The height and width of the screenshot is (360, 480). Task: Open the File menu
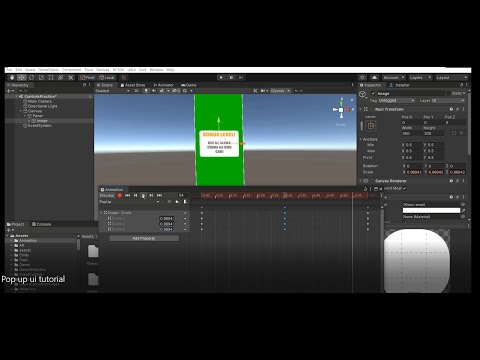9,70
